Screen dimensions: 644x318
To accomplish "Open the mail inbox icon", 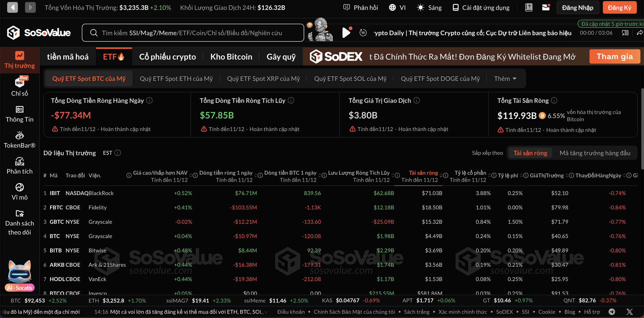I will 546,8.
